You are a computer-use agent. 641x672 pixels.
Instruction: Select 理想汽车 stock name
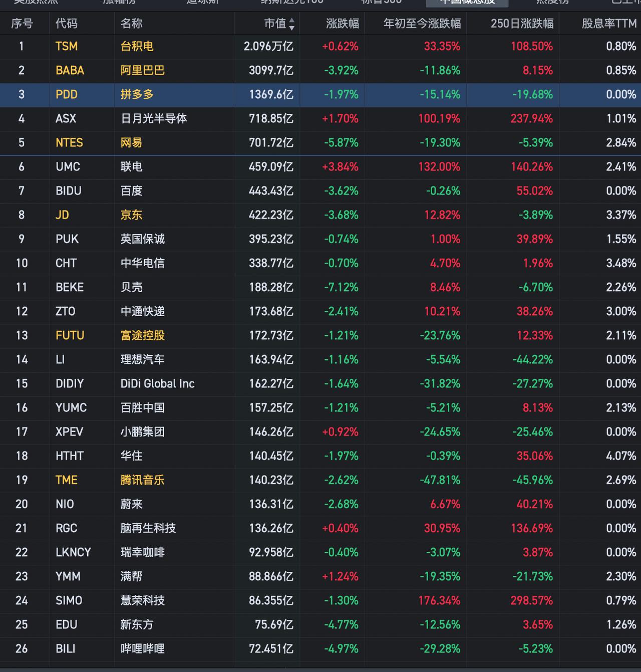[x=142, y=359]
